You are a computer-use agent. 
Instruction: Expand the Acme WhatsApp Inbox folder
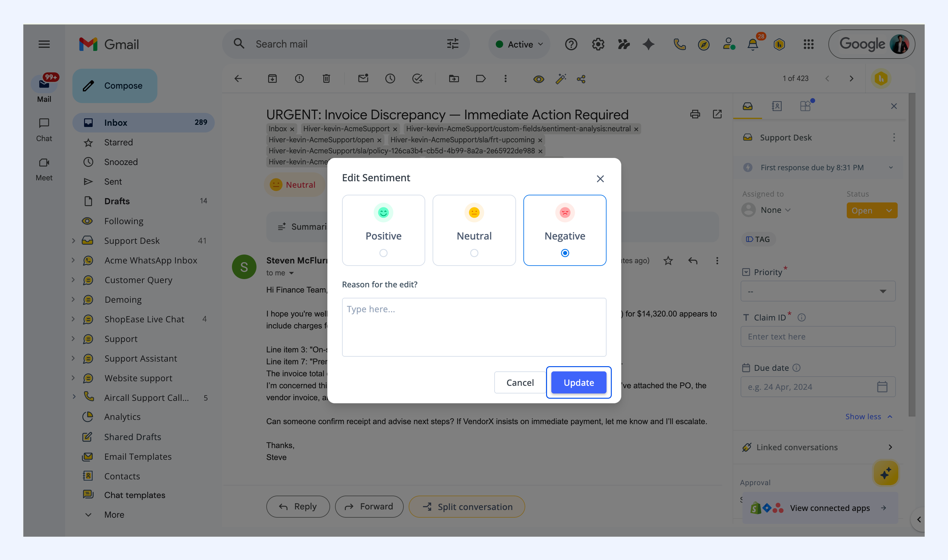(74, 260)
